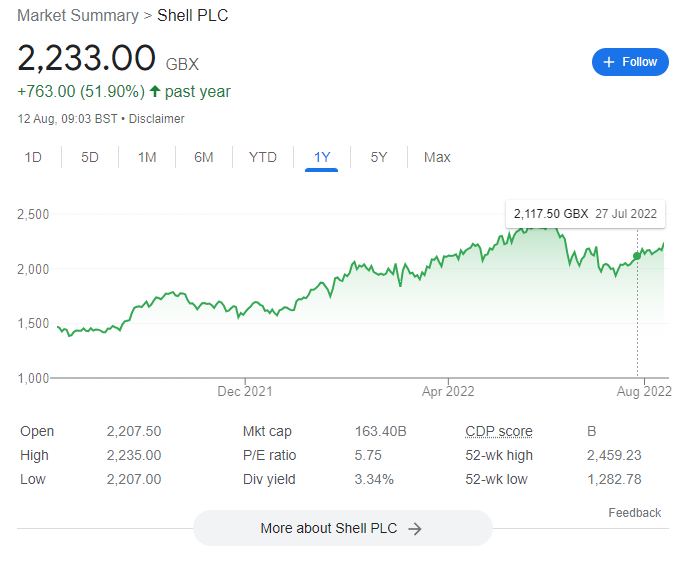Click the 1,000 y-axis label
689x565 pixels.
[33, 378]
